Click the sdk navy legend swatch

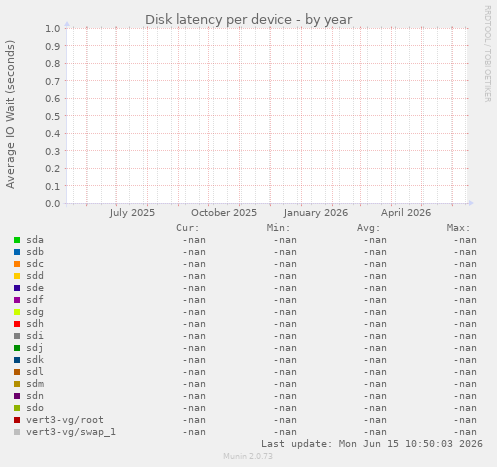tap(17, 360)
